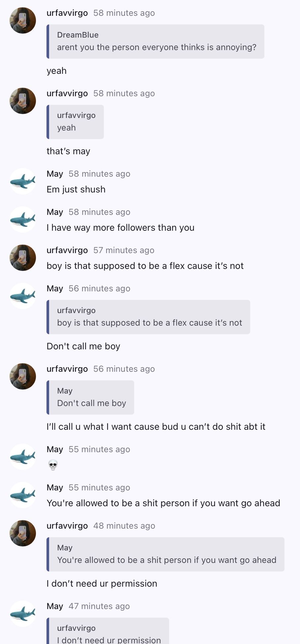Screen dimensions: 300x644
Task: Click urfavvirgo's avatar beside "I'll call u what I want"
Action: [x=23, y=376]
